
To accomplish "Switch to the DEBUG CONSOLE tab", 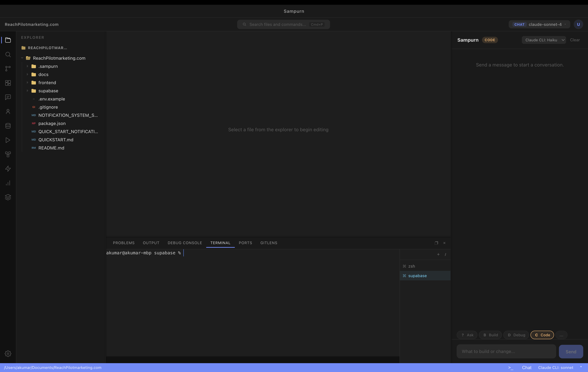I will pyautogui.click(x=185, y=243).
